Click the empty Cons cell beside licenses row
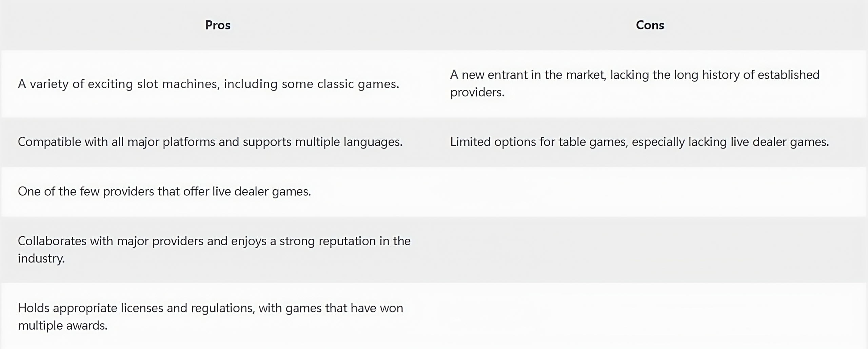 (x=649, y=316)
